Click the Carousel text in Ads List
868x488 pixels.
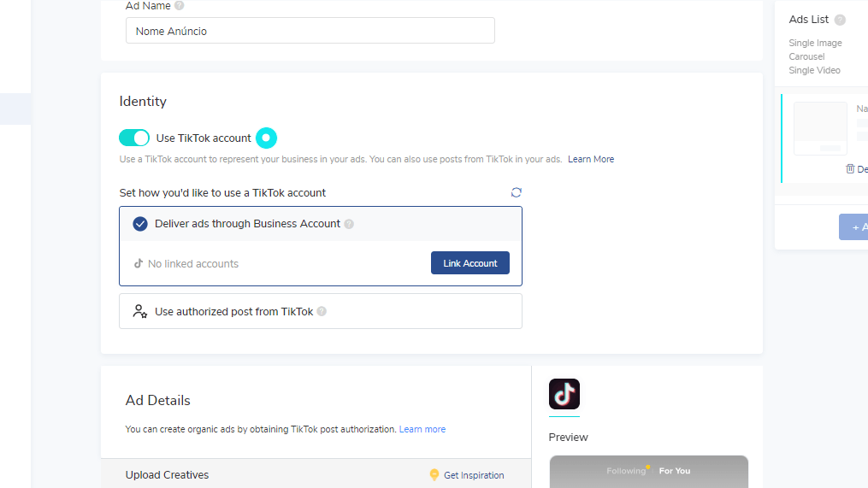(x=806, y=56)
